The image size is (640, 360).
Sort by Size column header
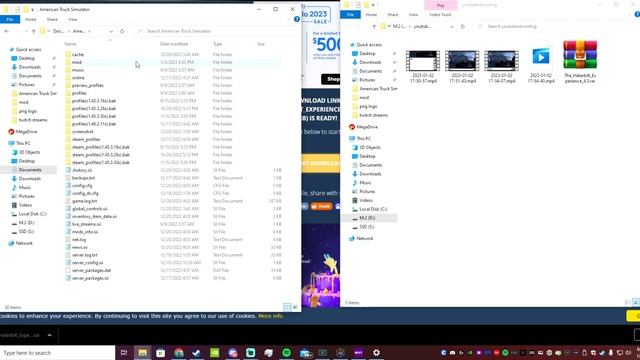261,44
